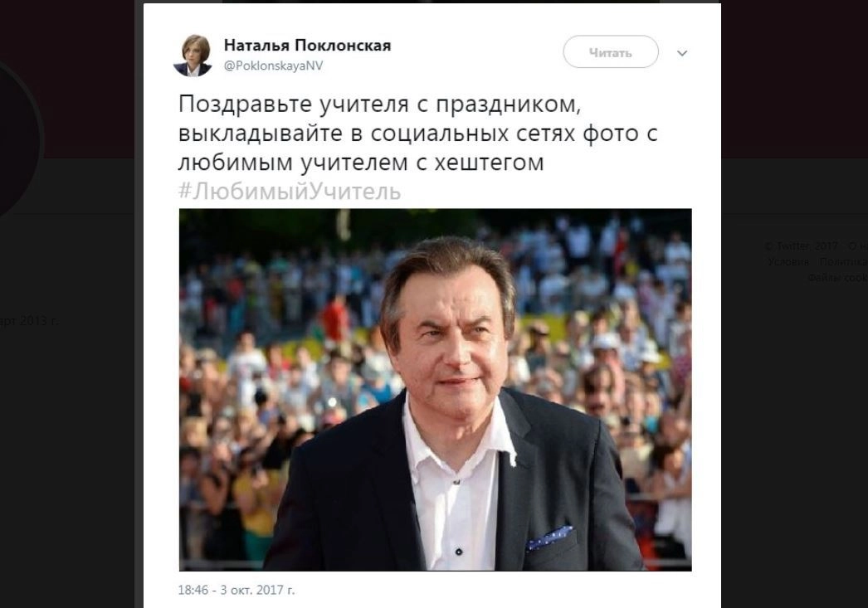Dismiss the tweet by clicking the left dark overlay
868x608 pixels.
(66, 443)
